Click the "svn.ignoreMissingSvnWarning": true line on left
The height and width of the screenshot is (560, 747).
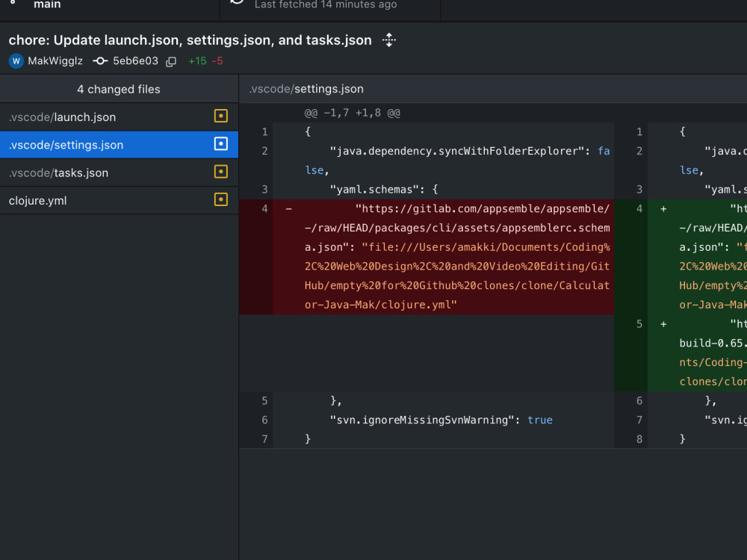[x=441, y=420]
